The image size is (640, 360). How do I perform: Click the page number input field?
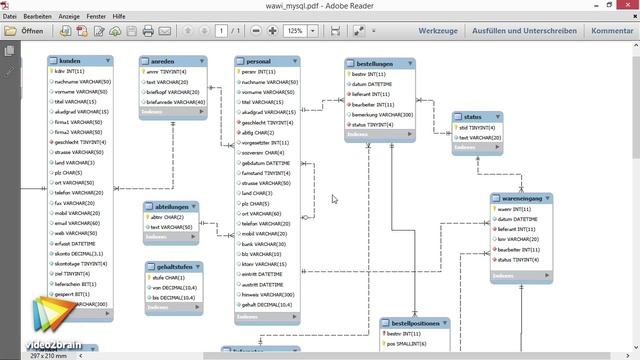(221, 31)
